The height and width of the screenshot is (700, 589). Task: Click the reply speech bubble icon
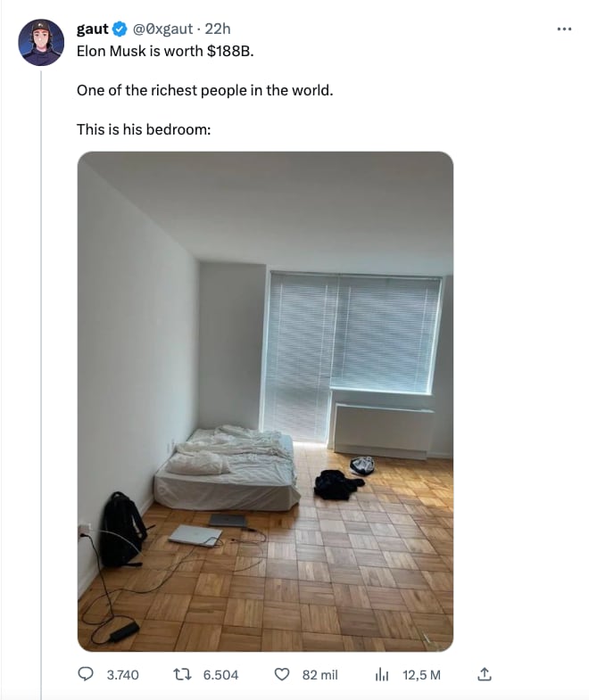click(x=86, y=674)
